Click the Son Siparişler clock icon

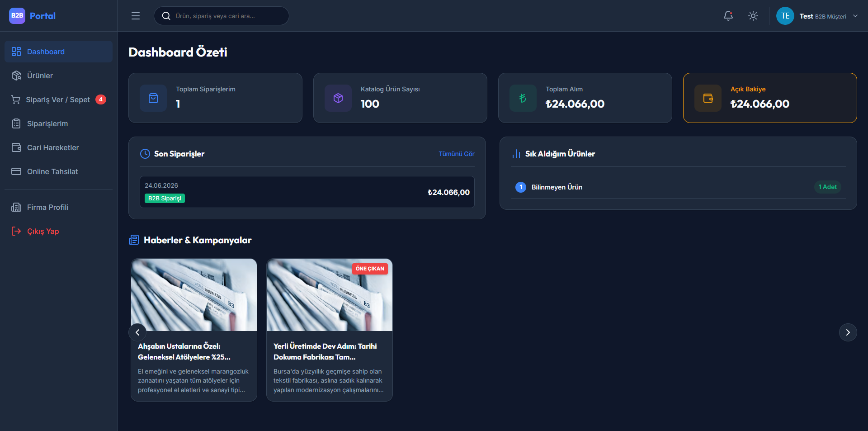145,154
